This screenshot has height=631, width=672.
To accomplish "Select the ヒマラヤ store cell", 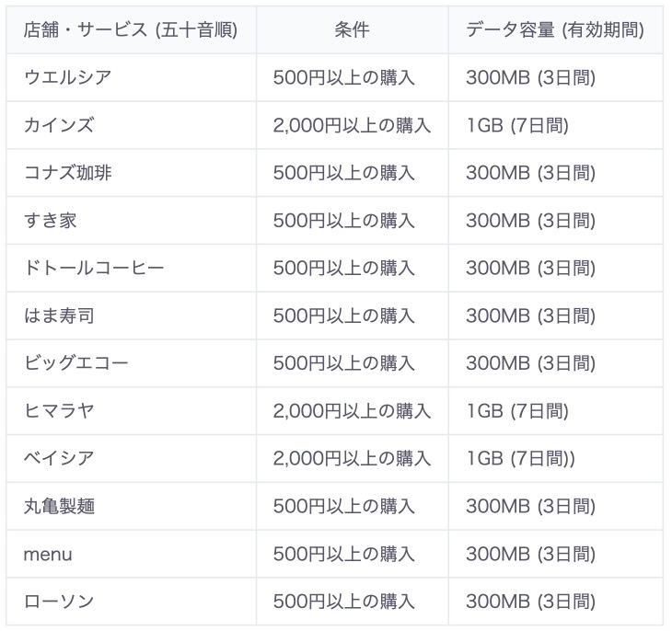I will coord(59,411).
